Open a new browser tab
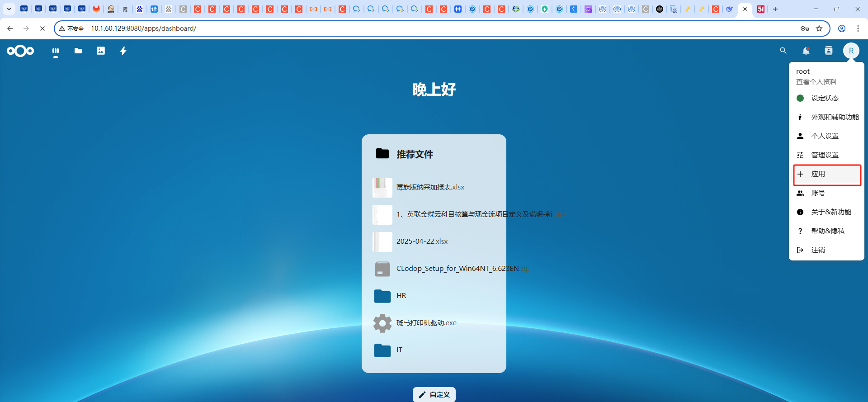The width and height of the screenshot is (868, 402). 775,9
